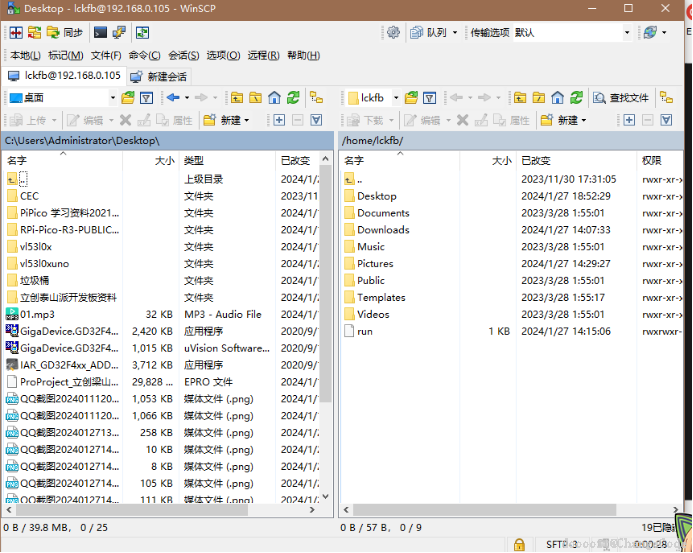Expand the local back history dropdown arrow
The width and height of the screenshot is (693, 553).
pos(187,98)
